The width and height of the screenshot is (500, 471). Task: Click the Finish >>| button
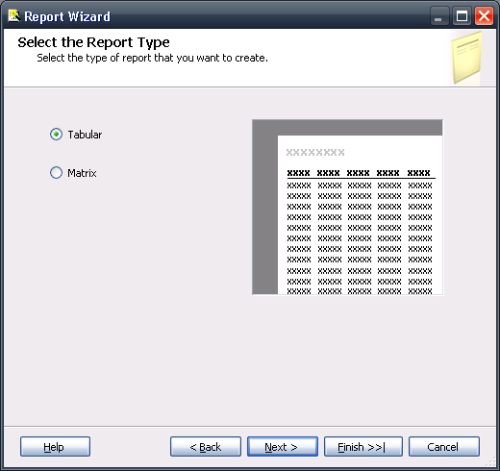(363, 447)
